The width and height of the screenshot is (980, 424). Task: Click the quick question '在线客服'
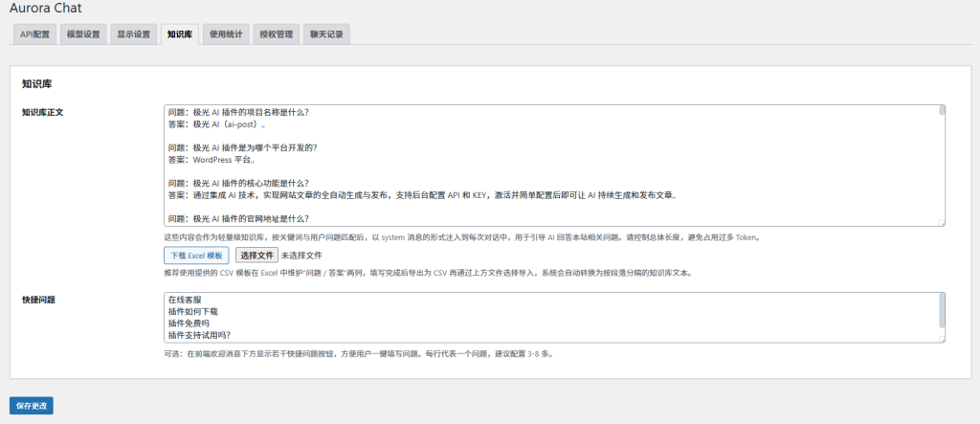click(185, 299)
